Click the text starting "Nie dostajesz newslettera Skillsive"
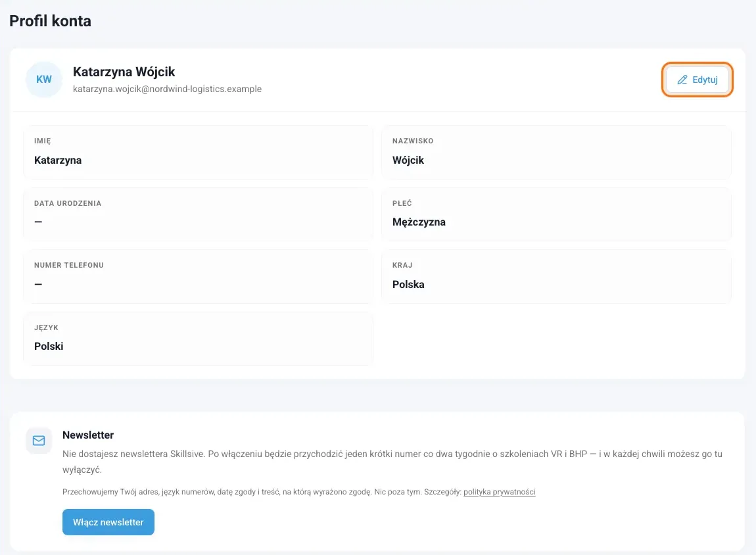The width and height of the screenshot is (756, 555). [x=392, y=462]
